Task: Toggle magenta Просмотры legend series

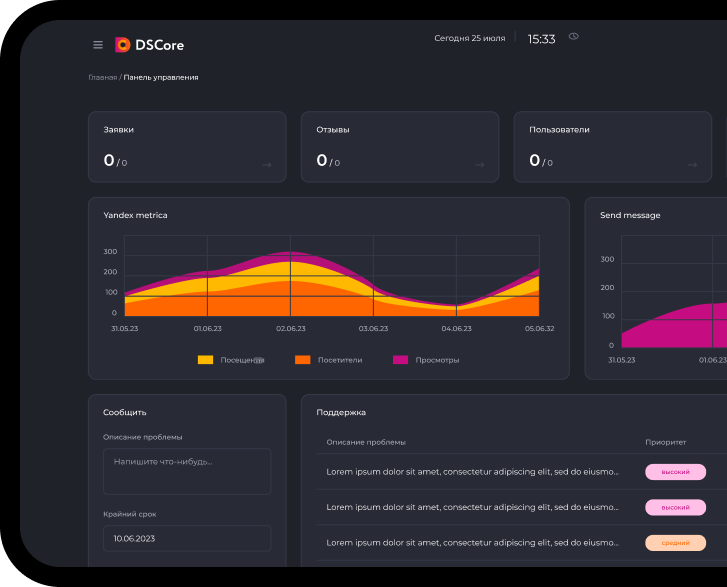Action: [x=400, y=360]
